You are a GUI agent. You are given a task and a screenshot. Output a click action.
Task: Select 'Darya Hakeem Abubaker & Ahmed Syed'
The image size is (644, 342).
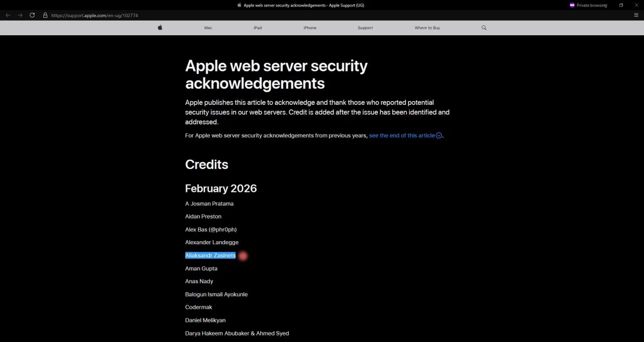coord(237,333)
